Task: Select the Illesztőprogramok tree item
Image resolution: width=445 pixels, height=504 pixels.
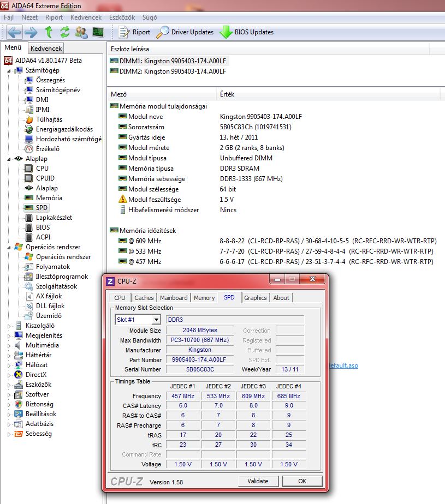Action: [62, 277]
